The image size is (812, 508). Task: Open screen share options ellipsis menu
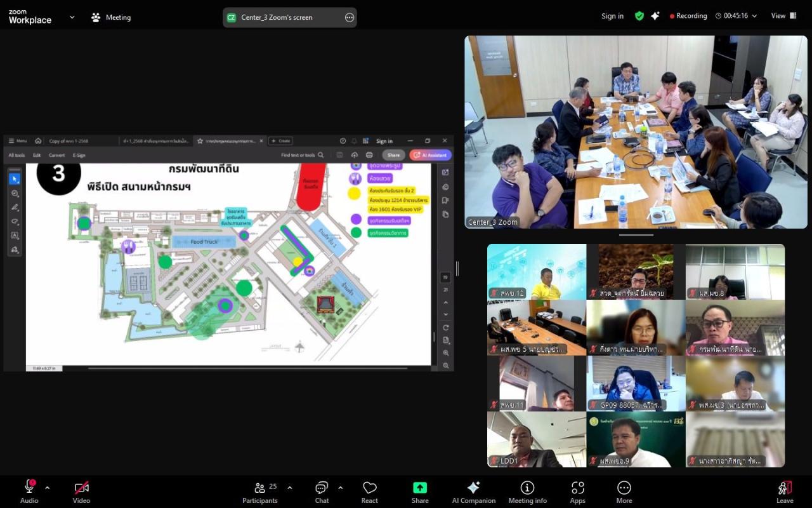350,17
